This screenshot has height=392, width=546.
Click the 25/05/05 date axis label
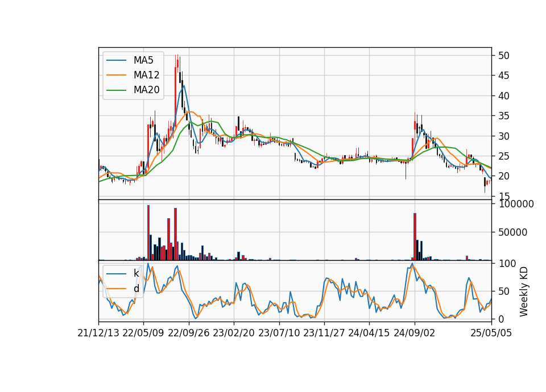point(491,333)
